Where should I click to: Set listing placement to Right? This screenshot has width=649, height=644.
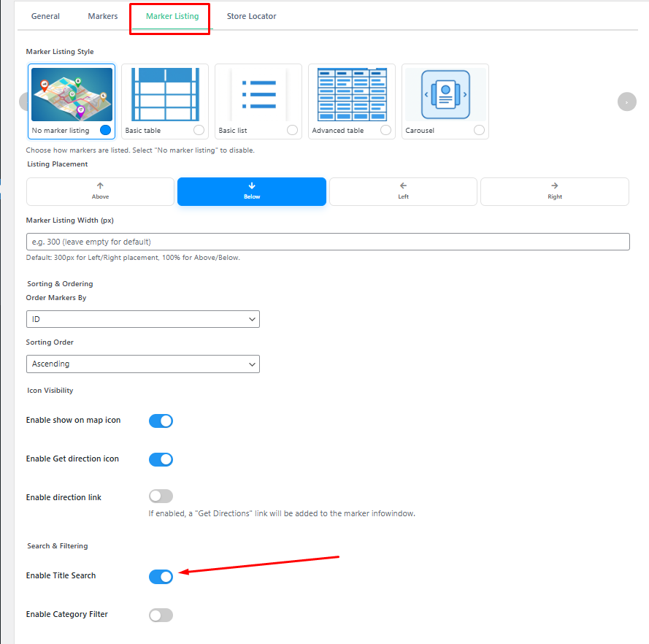pyautogui.click(x=554, y=191)
